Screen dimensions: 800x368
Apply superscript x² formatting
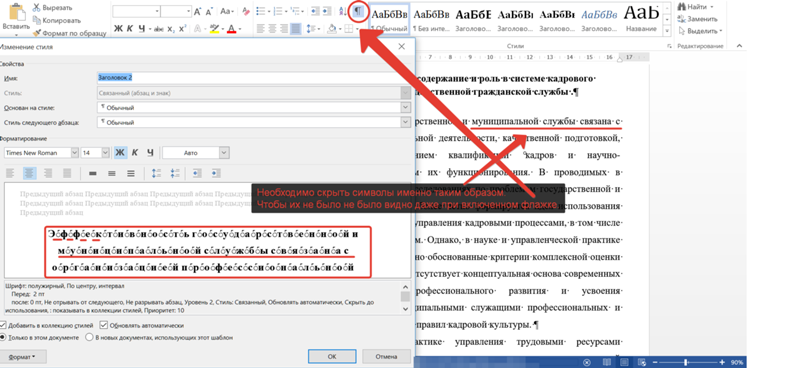click(x=182, y=29)
